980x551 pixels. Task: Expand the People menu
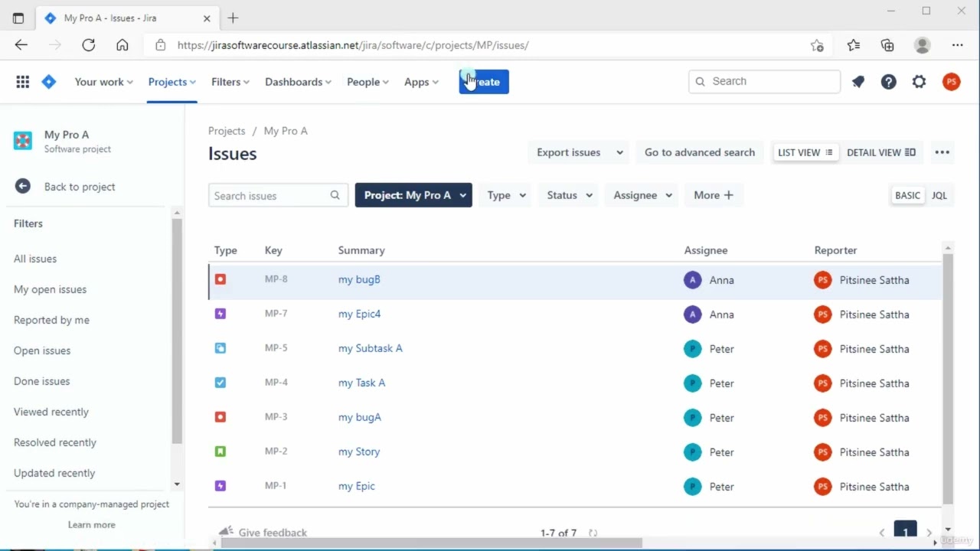(367, 82)
